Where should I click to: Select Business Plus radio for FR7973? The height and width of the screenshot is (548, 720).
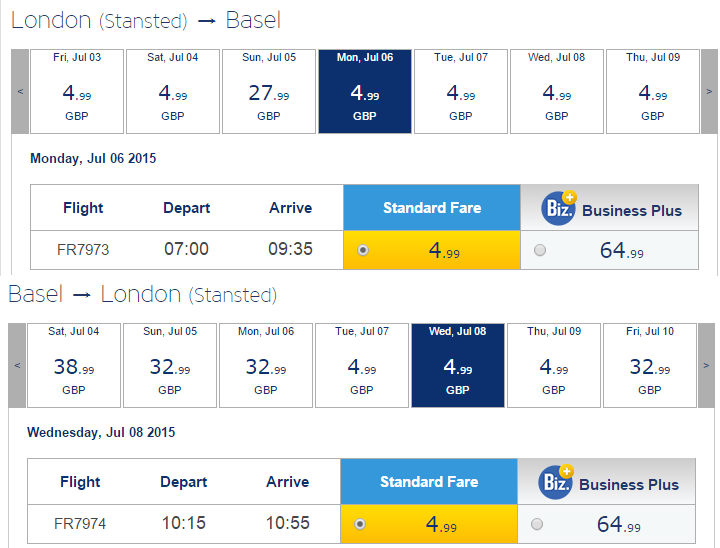pyautogui.click(x=540, y=250)
